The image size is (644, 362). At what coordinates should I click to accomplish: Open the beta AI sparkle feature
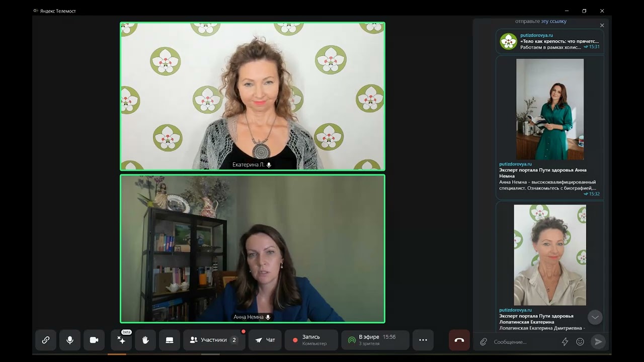click(x=121, y=340)
